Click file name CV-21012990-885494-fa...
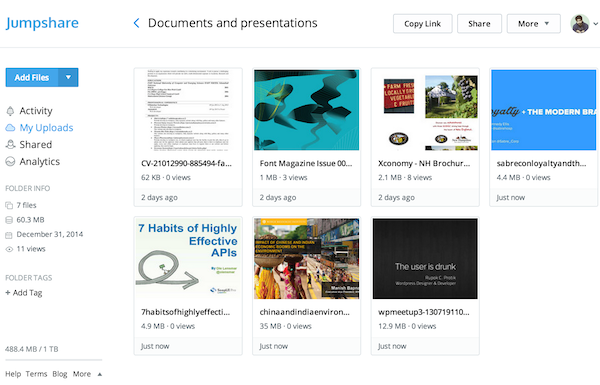 (186, 163)
